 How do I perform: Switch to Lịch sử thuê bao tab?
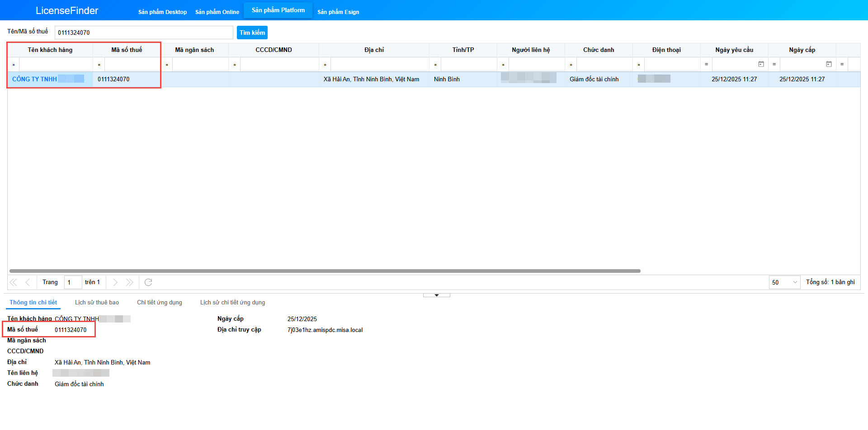[x=97, y=303]
